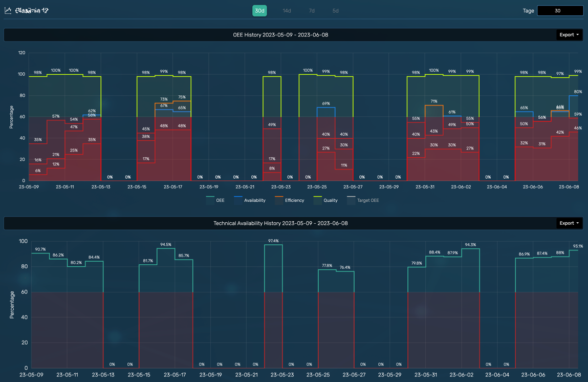This screenshot has height=382, width=588.
Task: Click the OEE History panel title
Action: pos(280,35)
